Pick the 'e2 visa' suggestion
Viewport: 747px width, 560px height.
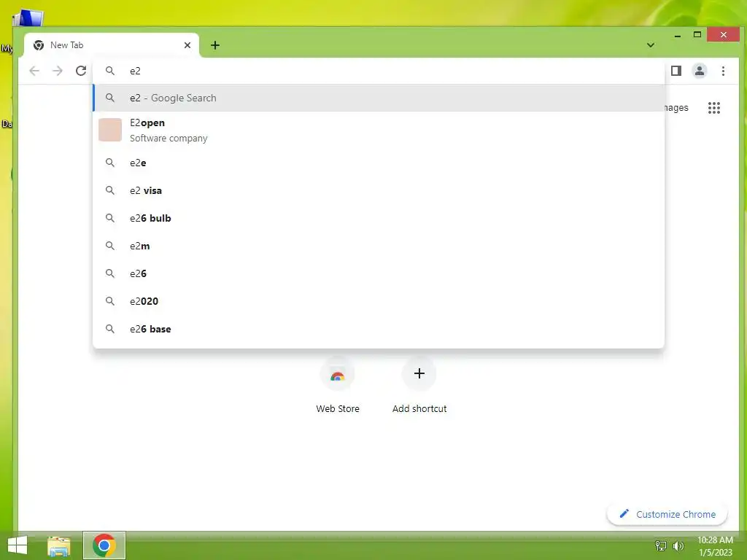coord(379,190)
